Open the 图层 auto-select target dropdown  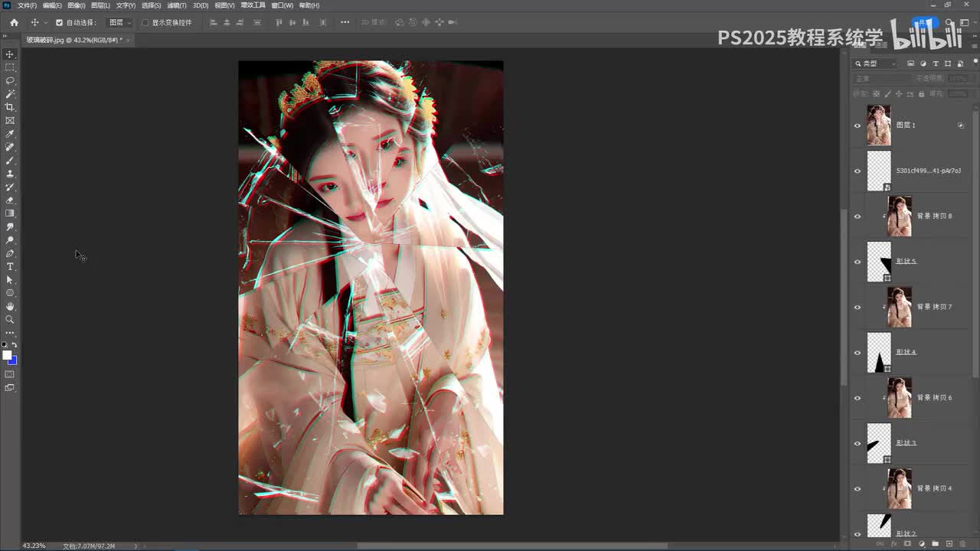119,22
